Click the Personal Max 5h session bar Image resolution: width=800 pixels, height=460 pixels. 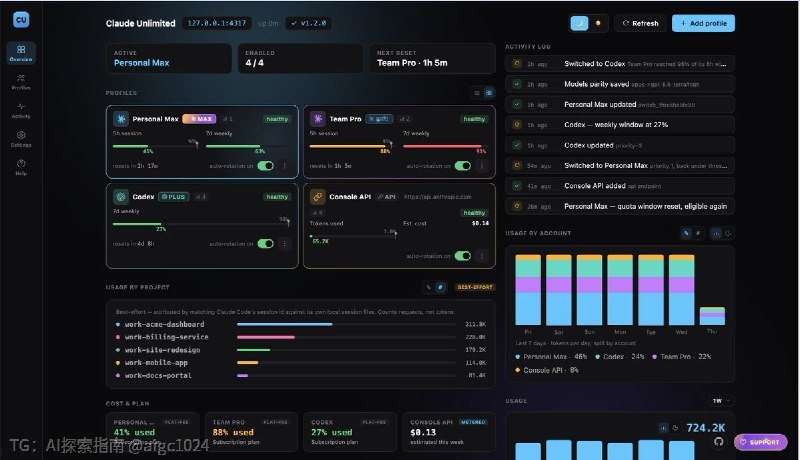[x=155, y=146]
